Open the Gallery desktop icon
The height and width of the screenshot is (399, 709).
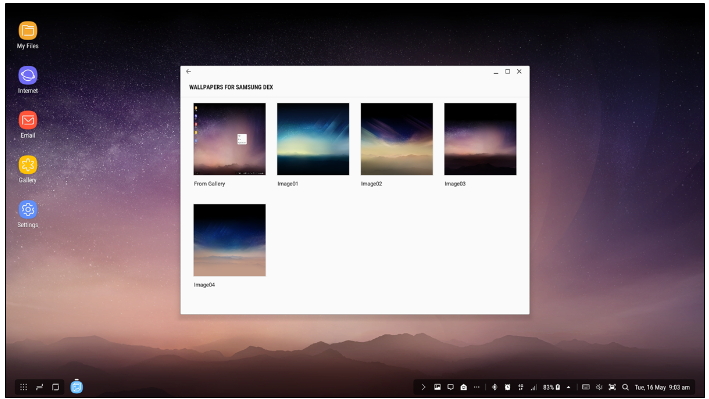point(28,165)
